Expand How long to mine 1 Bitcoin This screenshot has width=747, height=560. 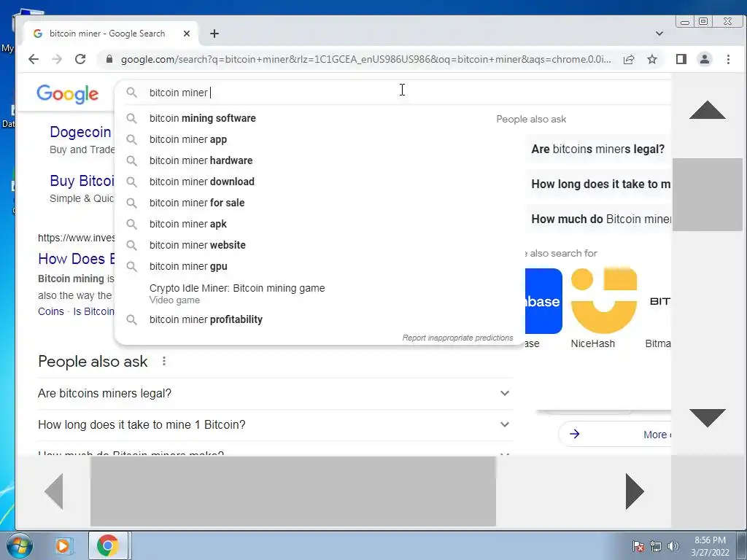(275, 425)
